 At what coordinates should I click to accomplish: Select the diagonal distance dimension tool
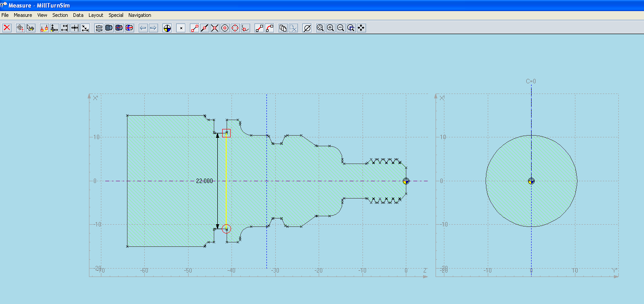click(85, 28)
